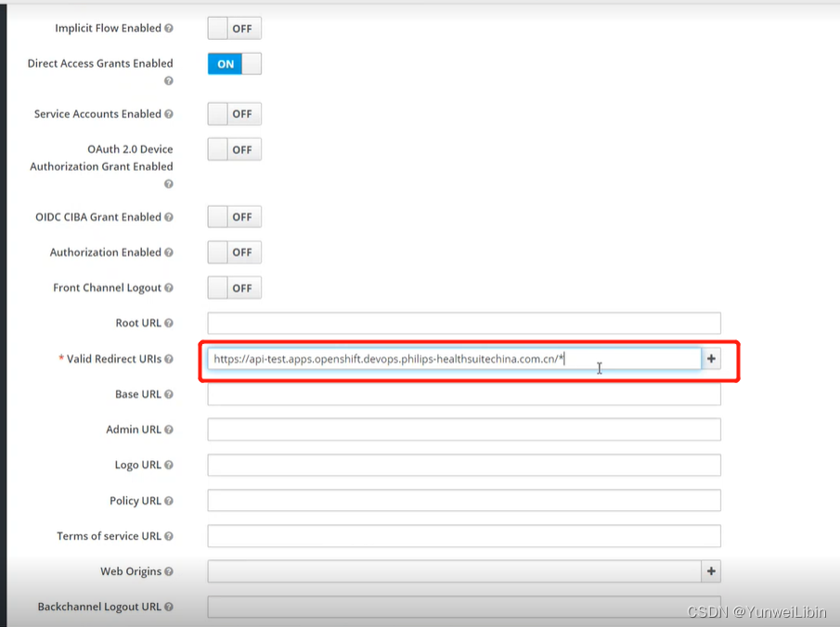
Task: Show Base URL help tooltip
Action: [169, 394]
